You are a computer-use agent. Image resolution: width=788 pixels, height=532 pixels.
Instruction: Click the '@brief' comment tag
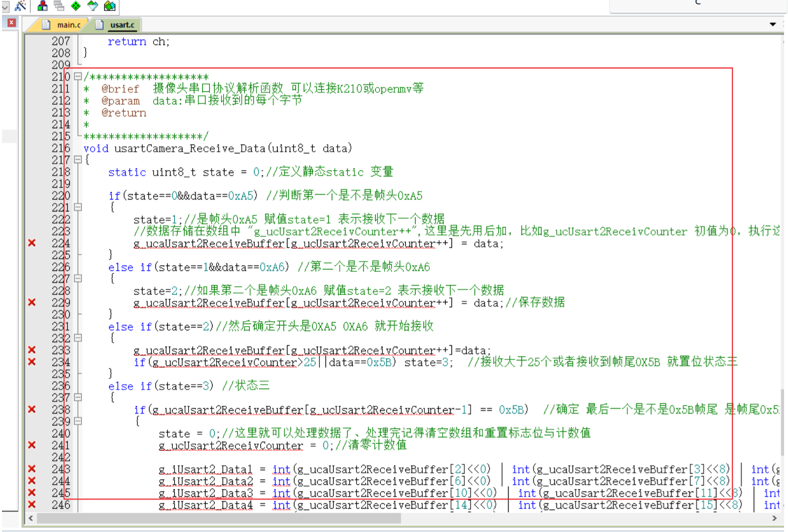[x=121, y=89]
